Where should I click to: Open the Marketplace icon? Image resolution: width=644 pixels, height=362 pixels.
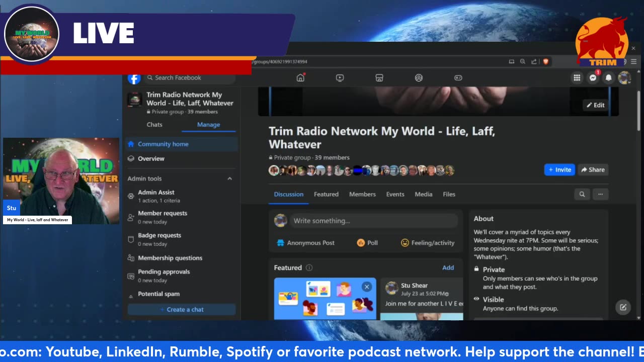tap(379, 78)
